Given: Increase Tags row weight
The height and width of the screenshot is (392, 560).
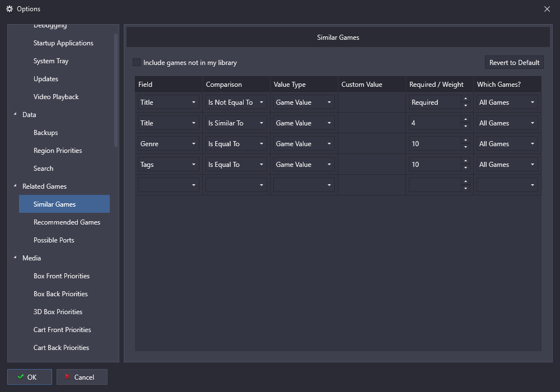Looking at the screenshot, I should (x=465, y=161).
